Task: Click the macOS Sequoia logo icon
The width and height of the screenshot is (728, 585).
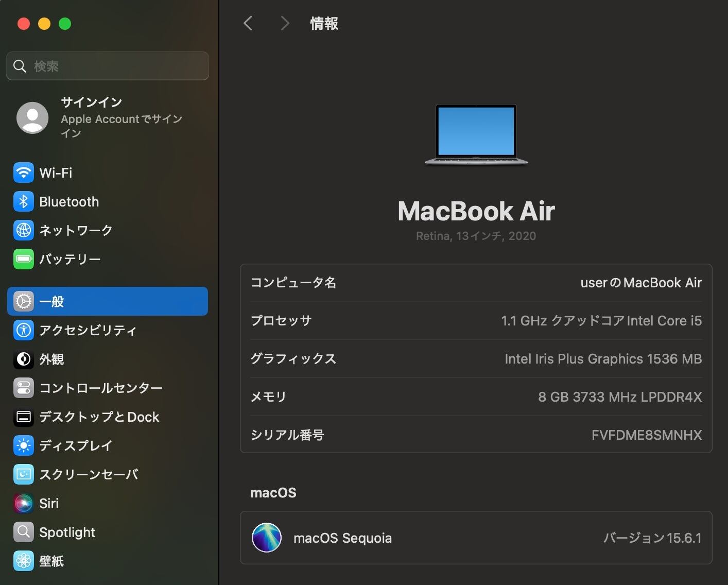Action: point(267,538)
